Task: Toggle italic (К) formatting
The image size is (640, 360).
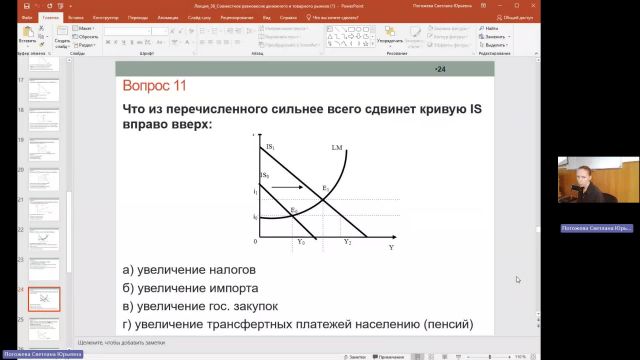Action: pyautogui.click(x=116, y=42)
